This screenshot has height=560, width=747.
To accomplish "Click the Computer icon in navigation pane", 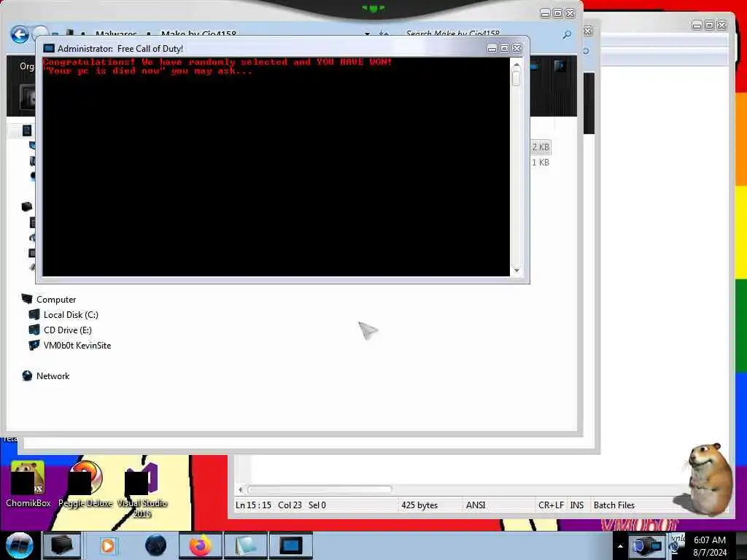I will tap(27, 299).
